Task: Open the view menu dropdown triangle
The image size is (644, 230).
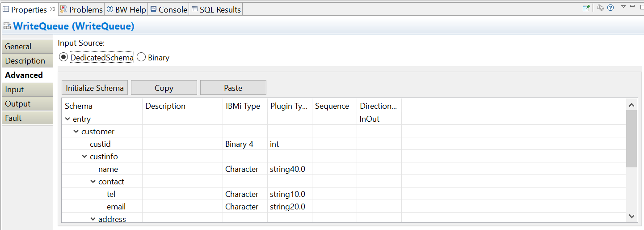Action: tap(623, 7)
